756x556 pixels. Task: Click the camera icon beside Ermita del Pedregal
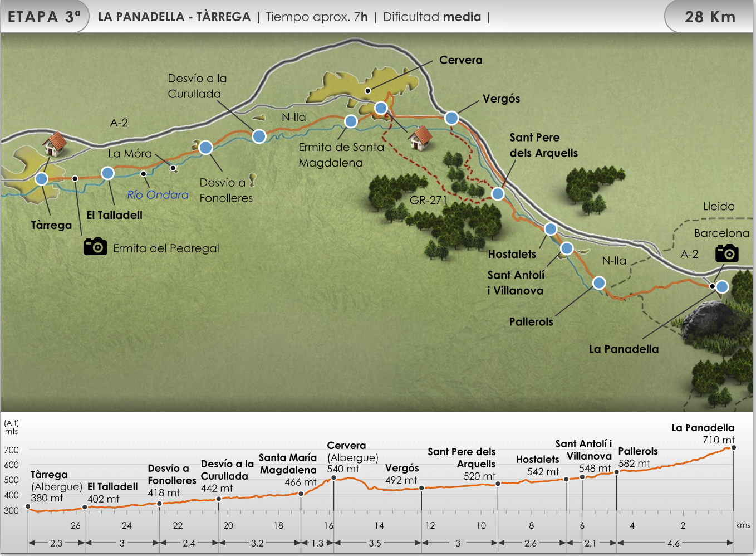(x=95, y=246)
